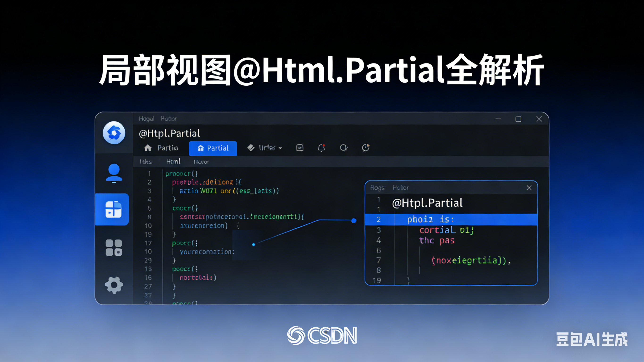This screenshot has height=362, width=644.
Task: Open the four-square apps grid icon
Action: [114, 247]
